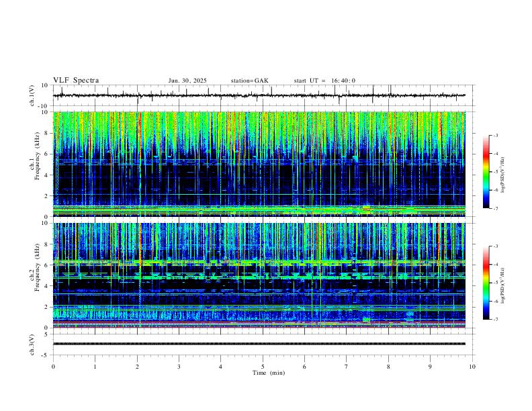Image resolution: width=532 pixels, height=411 pixels.
Task: Click the time axis tick label "9"
Action: coord(430,367)
